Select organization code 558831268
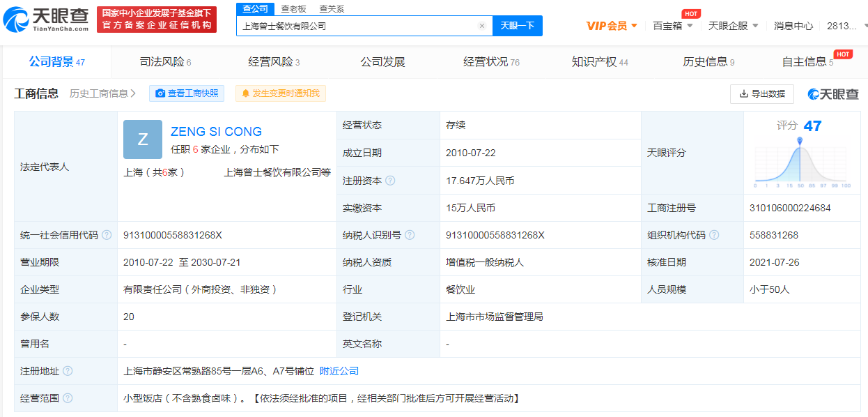868x417 pixels. pyautogui.click(x=774, y=235)
